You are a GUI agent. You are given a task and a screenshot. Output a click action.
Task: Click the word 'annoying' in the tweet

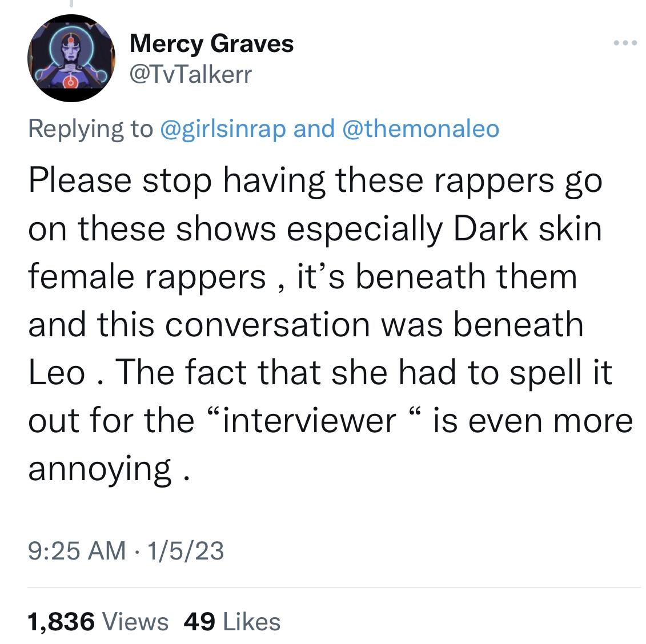click(100, 469)
